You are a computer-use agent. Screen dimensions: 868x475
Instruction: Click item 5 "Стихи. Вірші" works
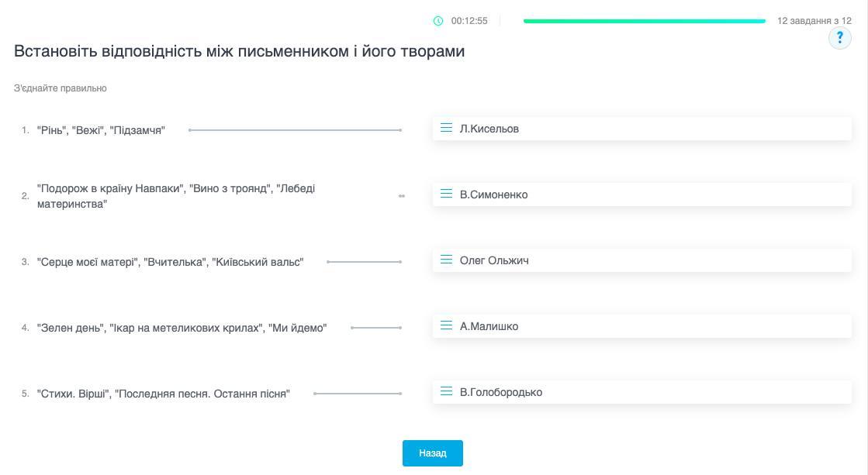pyautogui.click(x=164, y=394)
